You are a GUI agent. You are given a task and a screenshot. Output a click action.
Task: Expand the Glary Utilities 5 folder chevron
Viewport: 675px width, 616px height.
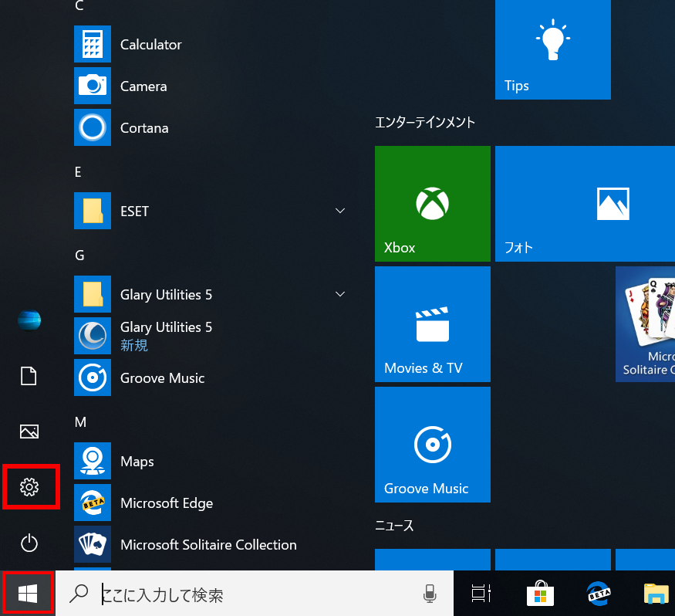(340, 294)
